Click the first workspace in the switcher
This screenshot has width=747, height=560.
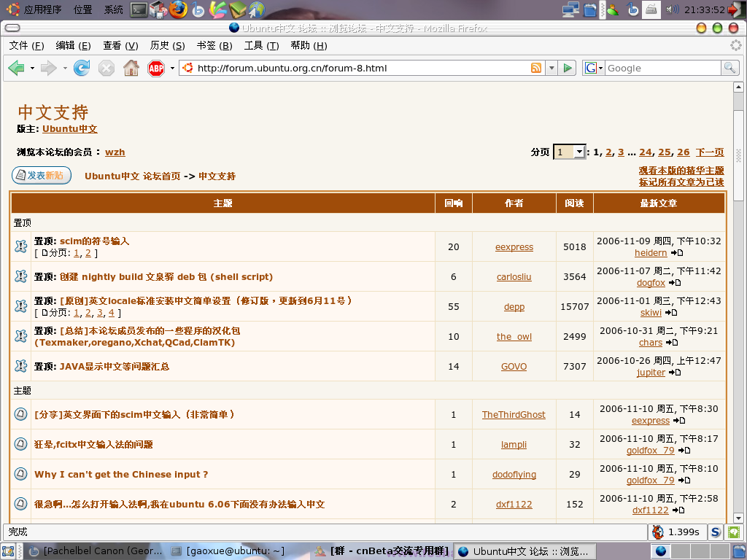(x=660, y=551)
